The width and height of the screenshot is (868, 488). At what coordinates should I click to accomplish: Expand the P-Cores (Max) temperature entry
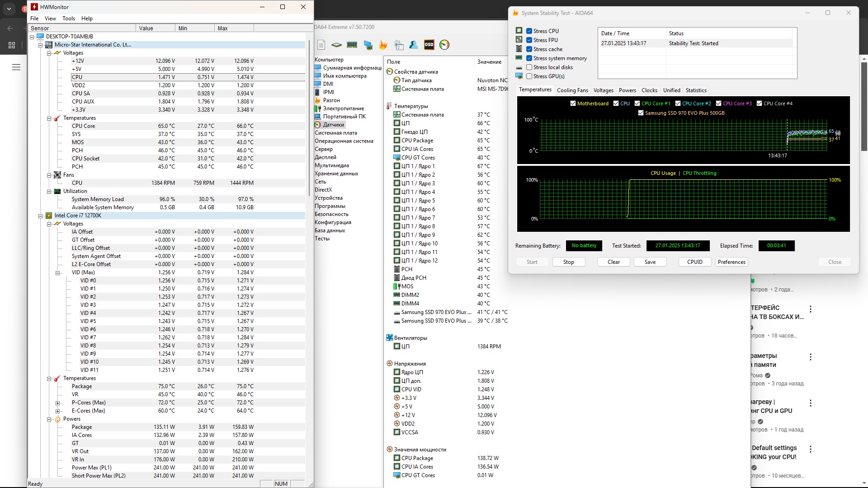pyautogui.click(x=57, y=403)
